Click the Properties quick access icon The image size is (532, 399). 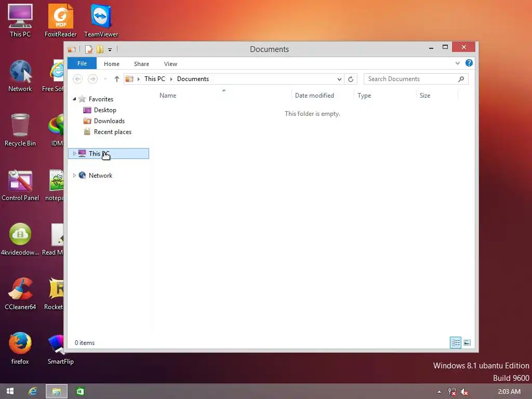click(88, 49)
